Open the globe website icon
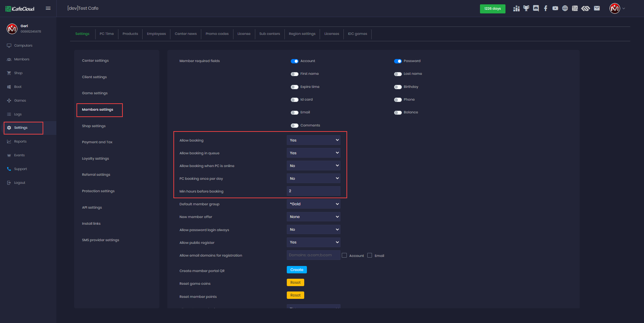Viewport: 644px width, 323px height. [565, 8]
